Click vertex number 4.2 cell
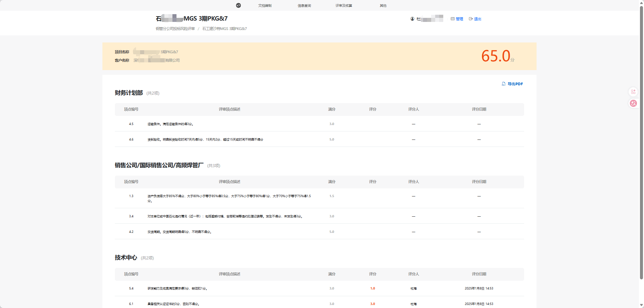Viewport: 644px width, 308px height. click(x=131, y=232)
